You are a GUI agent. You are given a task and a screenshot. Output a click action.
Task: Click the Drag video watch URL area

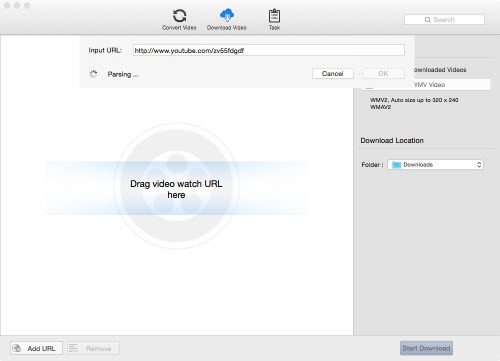(176, 189)
